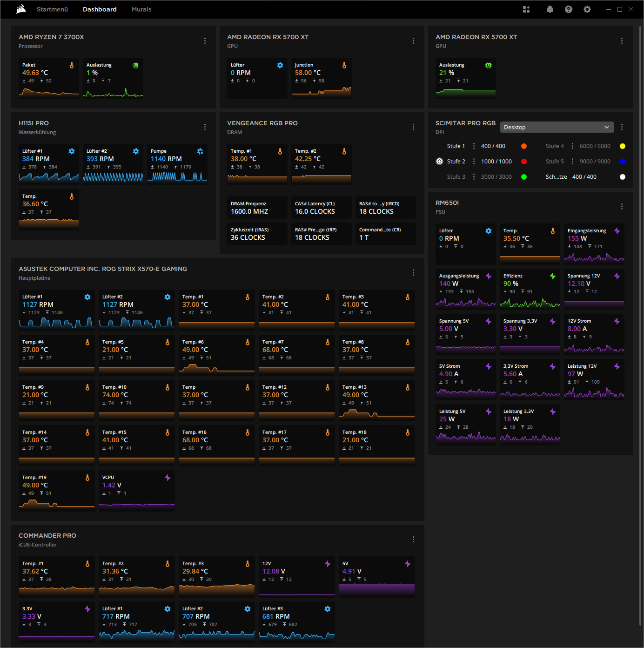Click the Stufe 1 400 / 400 DPI value
Screen dimensions: 644x648
(493, 146)
